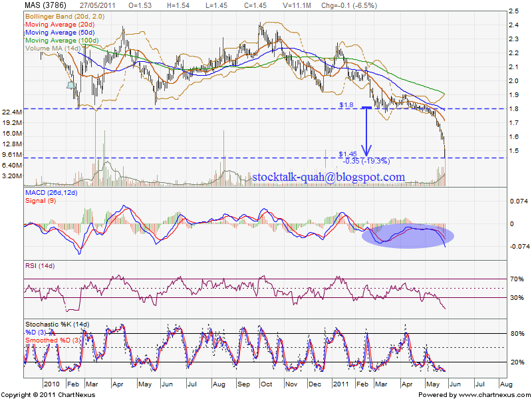Click the 2011 label on the time axis
The width and height of the screenshot is (532, 399).
coord(340,384)
